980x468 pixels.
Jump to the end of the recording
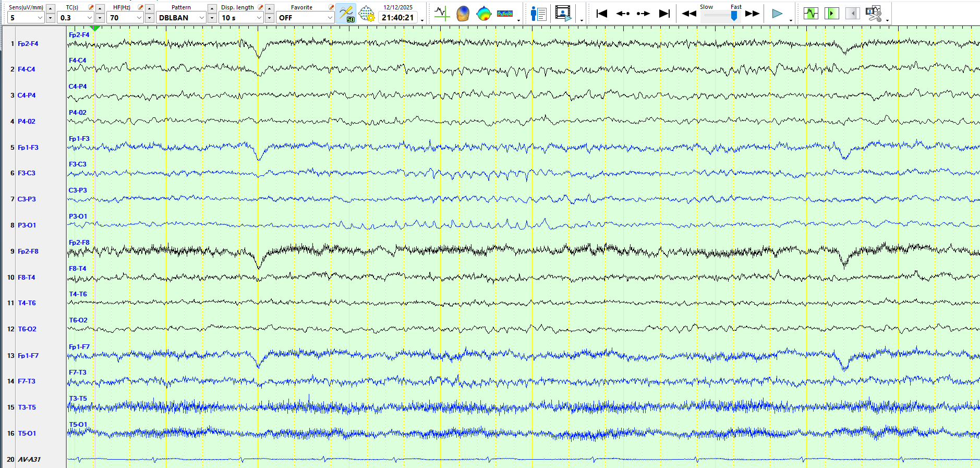pos(664,14)
